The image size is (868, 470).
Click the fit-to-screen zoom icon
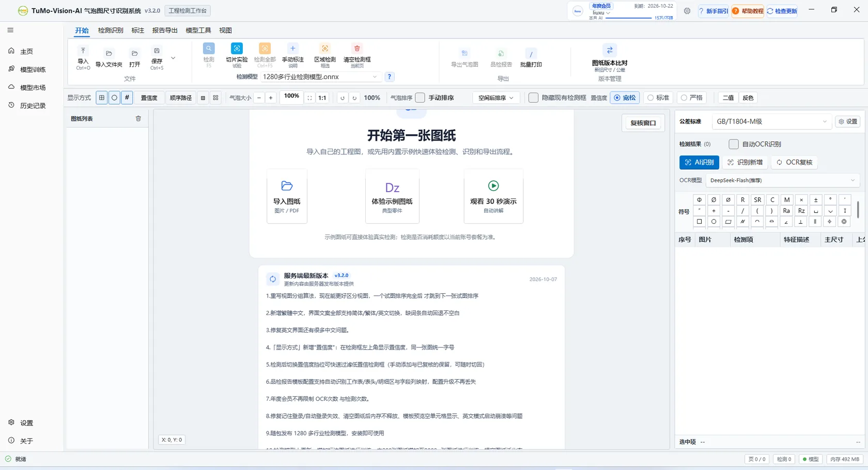pos(309,98)
